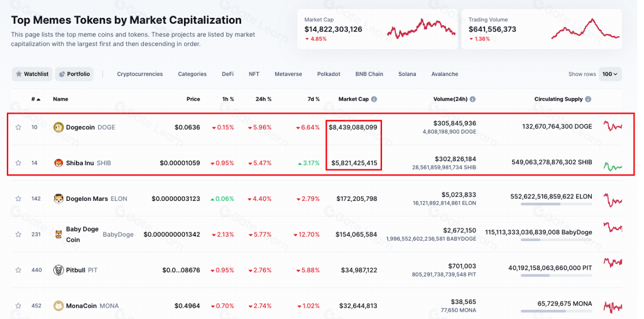Open the Watchlist button
644x319 pixels.
32,74
